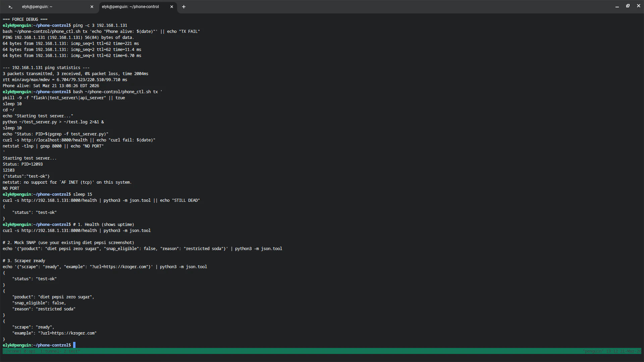Click the blinking cursor at the last prompt
The width and height of the screenshot is (644, 362).
74,345
